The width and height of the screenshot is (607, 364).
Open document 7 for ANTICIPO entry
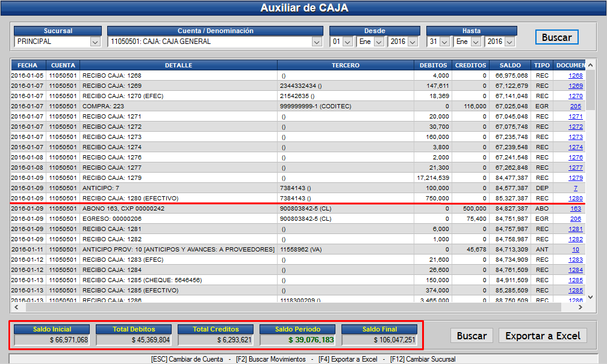tap(574, 188)
